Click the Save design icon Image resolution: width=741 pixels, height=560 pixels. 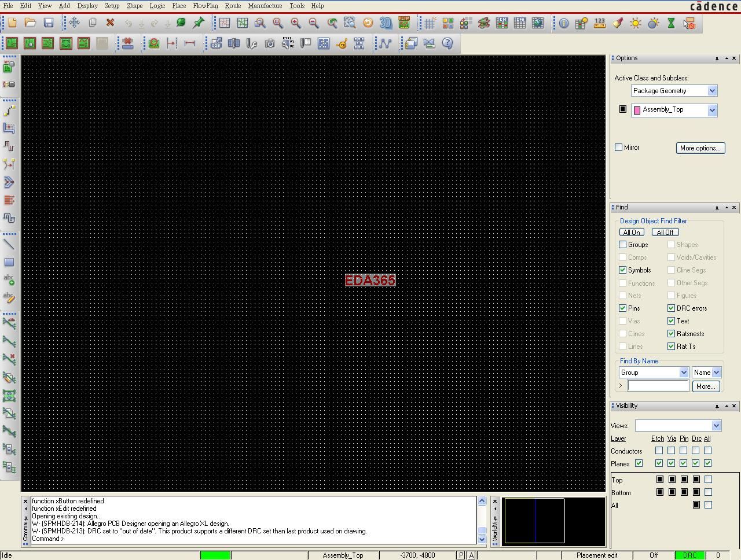(49, 23)
